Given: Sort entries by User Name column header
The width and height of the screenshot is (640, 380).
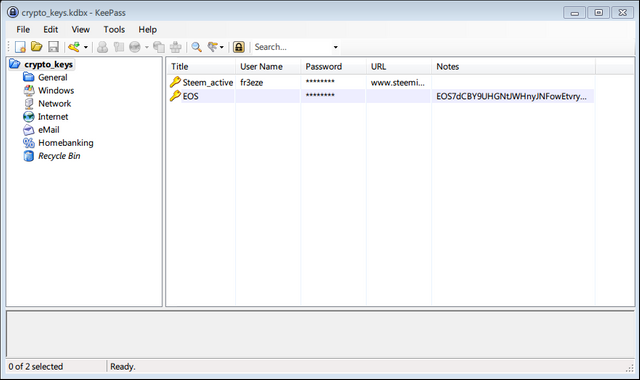Looking at the screenshot, I should point(268,67).
